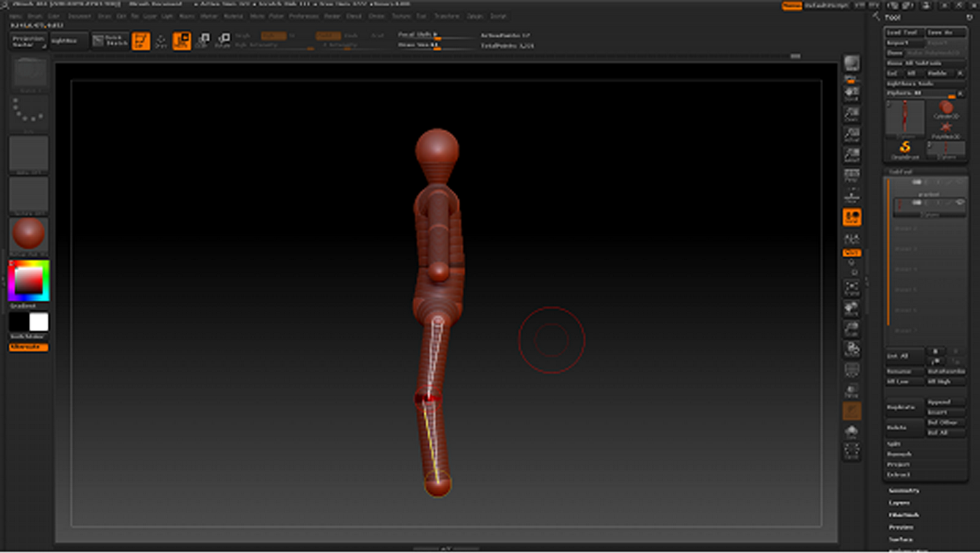Adjust the Focal Shift slider
The height and width of the screenshot is (553, 980).
point(436,36)
